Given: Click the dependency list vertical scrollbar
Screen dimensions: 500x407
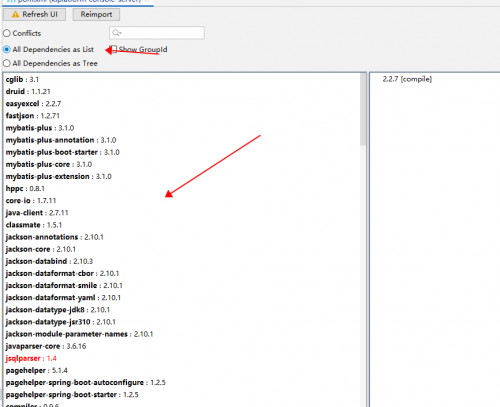Looking at the screenshot, I should click(363, 110).
